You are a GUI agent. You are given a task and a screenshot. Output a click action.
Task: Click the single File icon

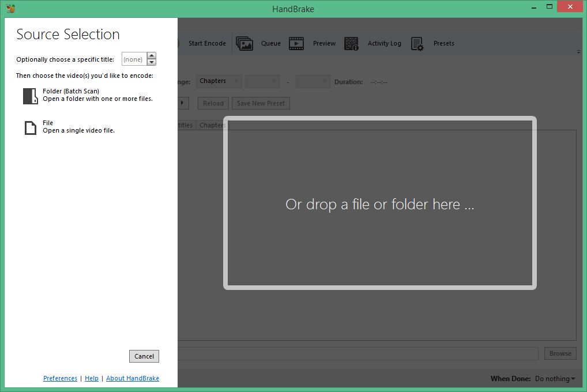pyautogui.click(x=31, y=127)
